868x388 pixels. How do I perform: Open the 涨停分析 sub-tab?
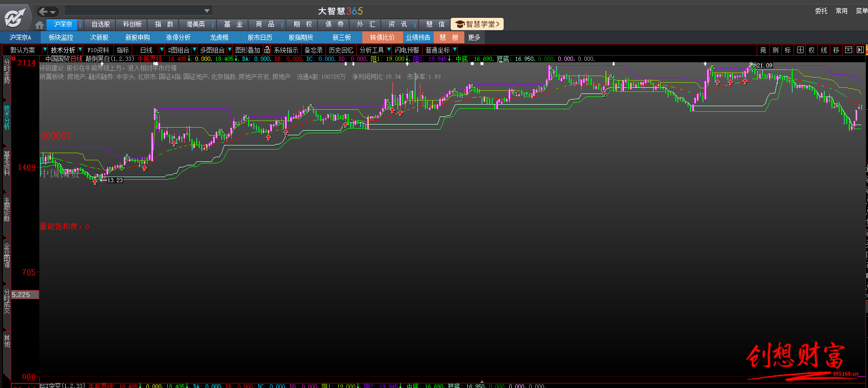(x=178, y=38)
